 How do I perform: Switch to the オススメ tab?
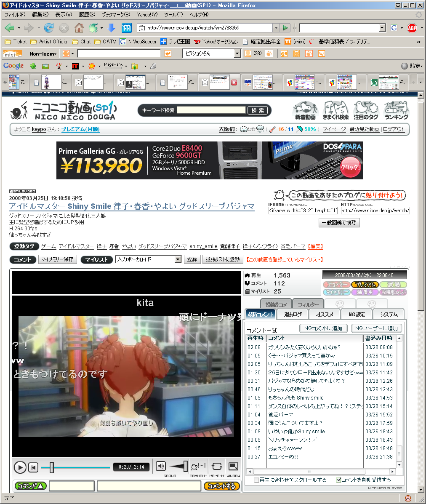coord(325,314)
